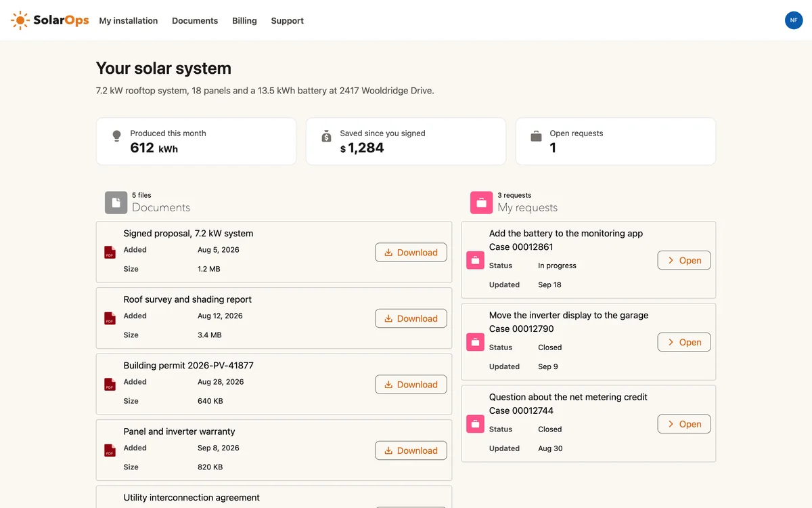The image size is (812, 508).
Task: Click the 'Building permit 2026-PV-41877' title
Action: 188,365
